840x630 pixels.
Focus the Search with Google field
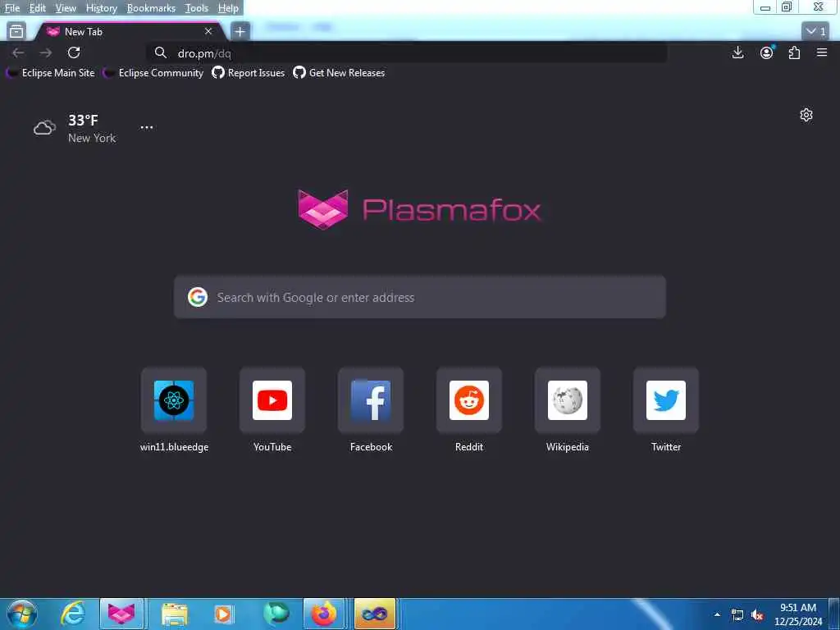point(419,297)
